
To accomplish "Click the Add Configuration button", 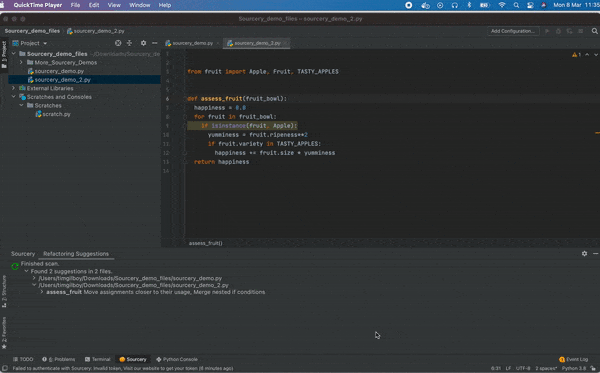I will click(513, 31).
